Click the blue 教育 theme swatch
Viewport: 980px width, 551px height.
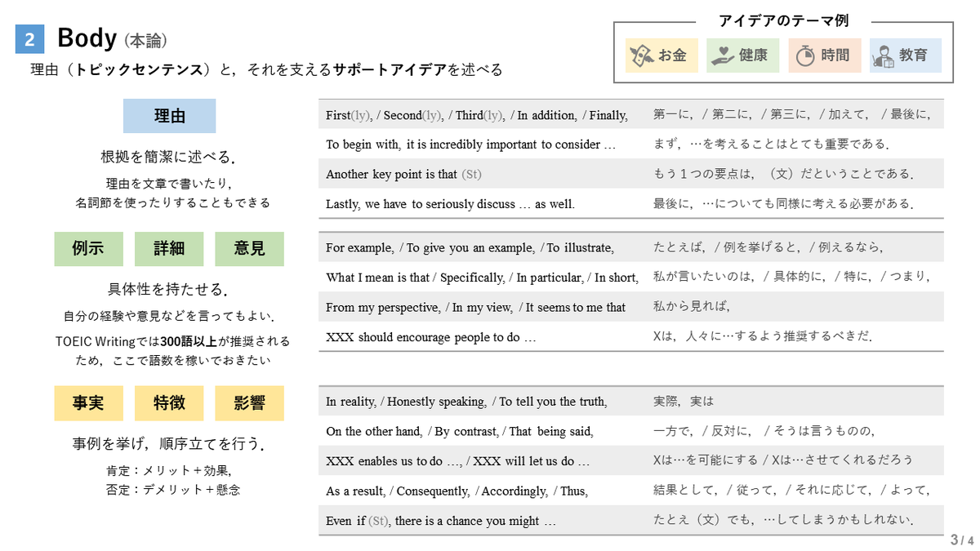pos(906,56)
